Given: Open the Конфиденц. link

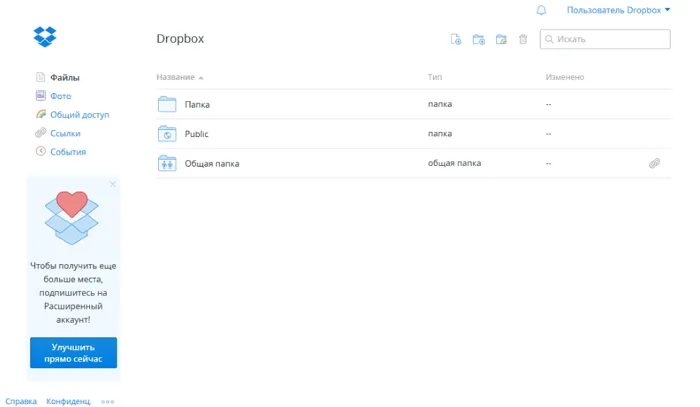Looking at the screenshot, I should (x=69, y=401).
